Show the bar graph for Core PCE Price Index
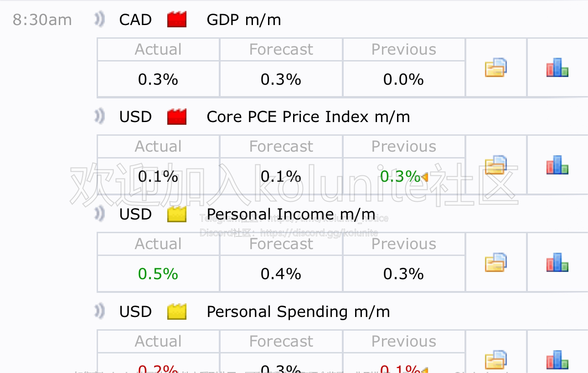Viewport: 588px width, 373px height. [557, 165]
